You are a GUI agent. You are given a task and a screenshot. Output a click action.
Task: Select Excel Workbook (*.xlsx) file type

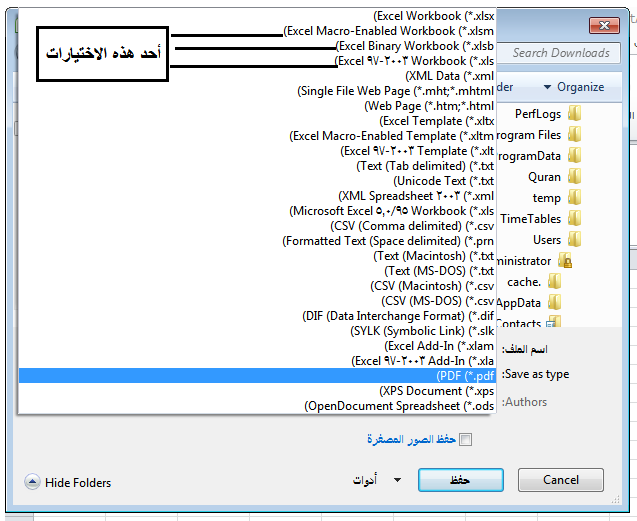coord(257,16)
